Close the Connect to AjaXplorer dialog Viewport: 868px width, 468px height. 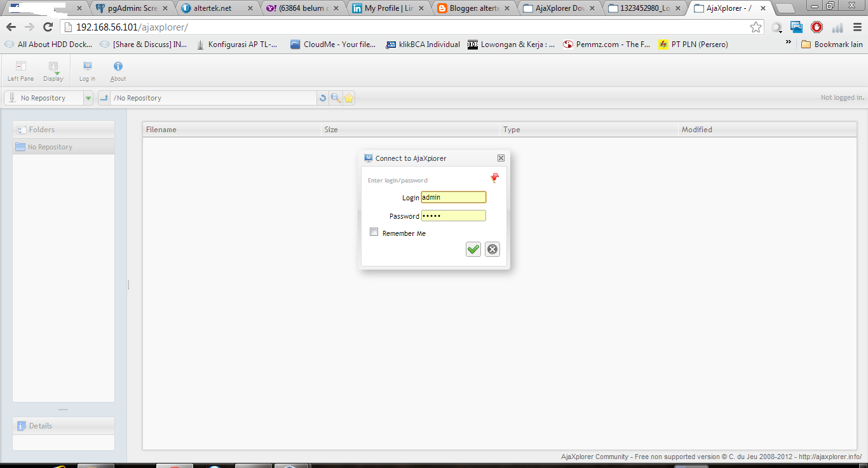click(501, 158)
